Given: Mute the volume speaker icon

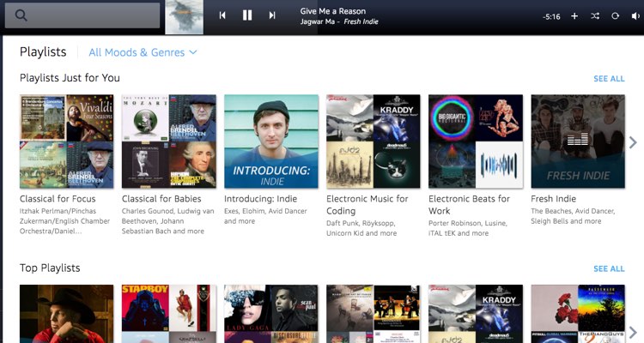Looking at the screenshot, I should 635,16.
